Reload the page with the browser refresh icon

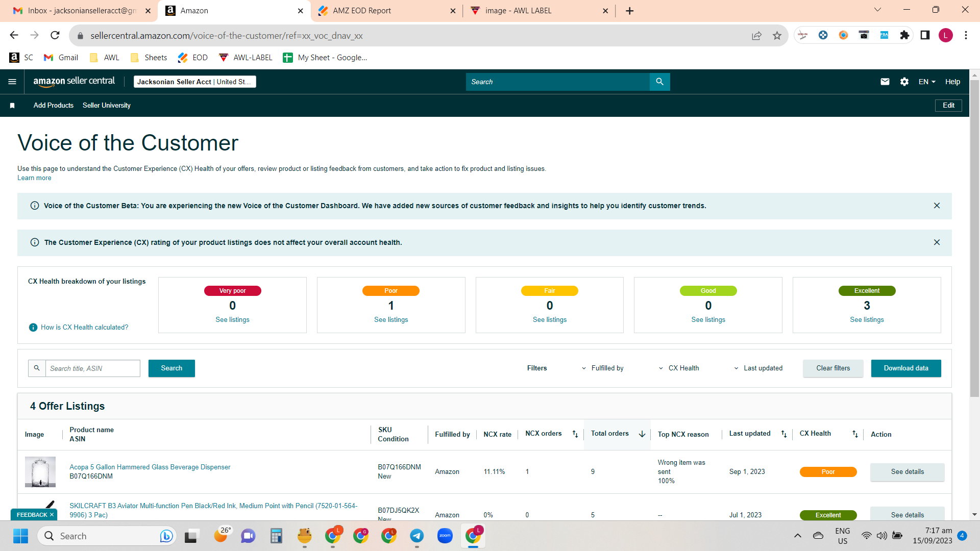click(55, 35)
